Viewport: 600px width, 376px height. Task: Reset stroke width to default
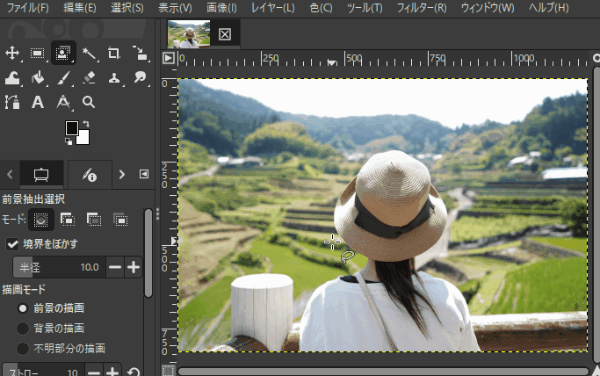click(x=134, y=372)
